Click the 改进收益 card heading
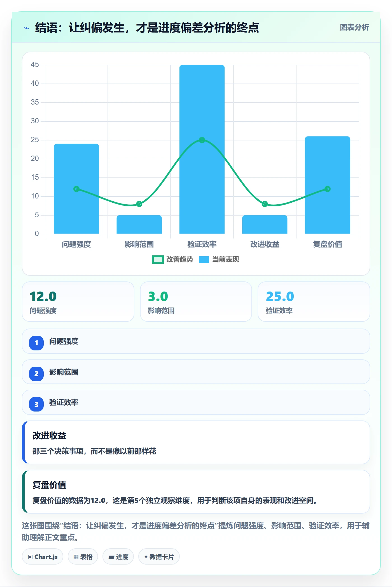This screenshot has height=587, width=392. point(49,435)
